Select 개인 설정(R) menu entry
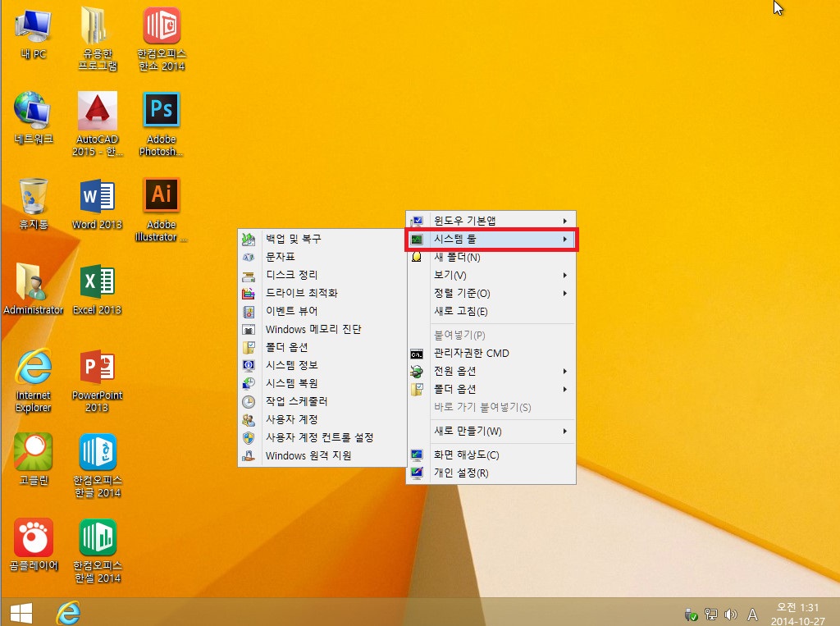Image resolution: width=840 pixels, height=626 pixels. click(x=491, y=473)
